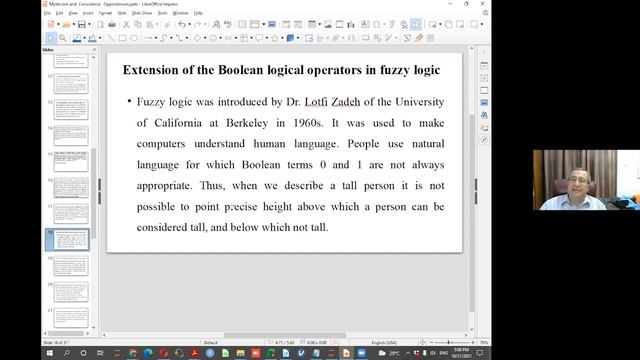The height and width of the screenshot is (360, 640).
Task: Click the Crop Image icon
Action: point(377,38)
